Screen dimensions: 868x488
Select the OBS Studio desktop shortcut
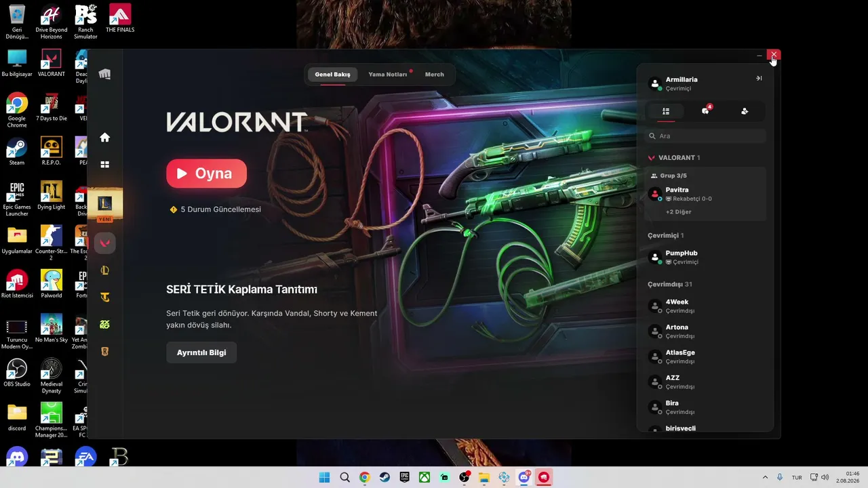pyautogui.click(x=17, y=373)
